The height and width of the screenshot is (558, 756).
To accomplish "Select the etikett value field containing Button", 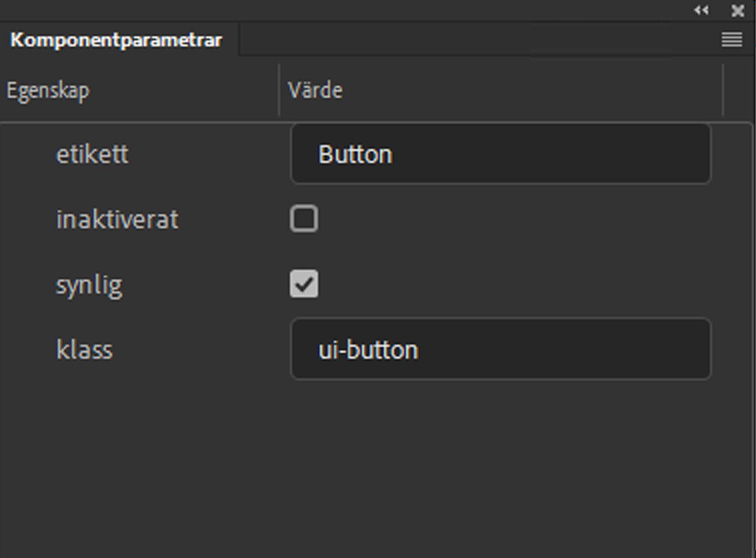I will [x=500, y=154].
